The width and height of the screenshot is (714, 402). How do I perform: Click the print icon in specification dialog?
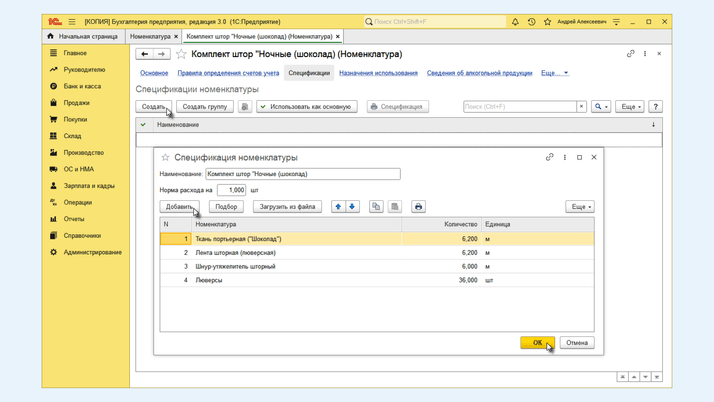pyautogui.click(x=418, y=207)
